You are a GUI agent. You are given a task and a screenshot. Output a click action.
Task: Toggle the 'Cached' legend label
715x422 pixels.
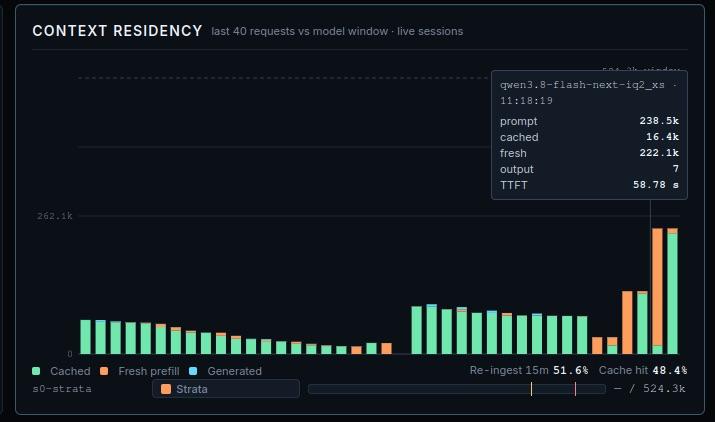pos(70,371)
